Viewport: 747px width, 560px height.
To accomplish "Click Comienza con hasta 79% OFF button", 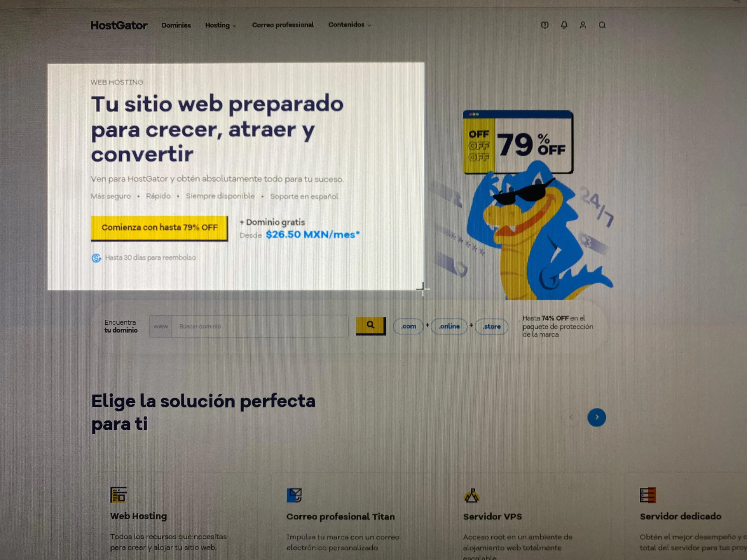I will point(160,228).
